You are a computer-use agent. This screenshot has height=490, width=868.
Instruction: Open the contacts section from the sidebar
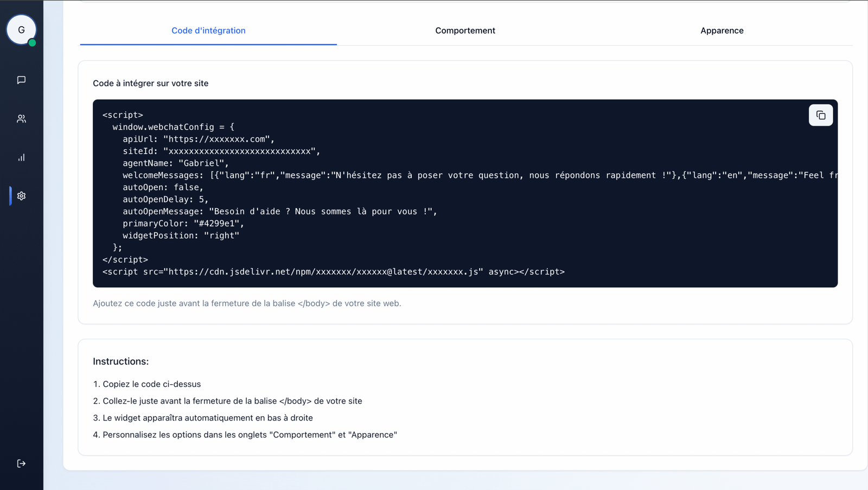[21, 118]
